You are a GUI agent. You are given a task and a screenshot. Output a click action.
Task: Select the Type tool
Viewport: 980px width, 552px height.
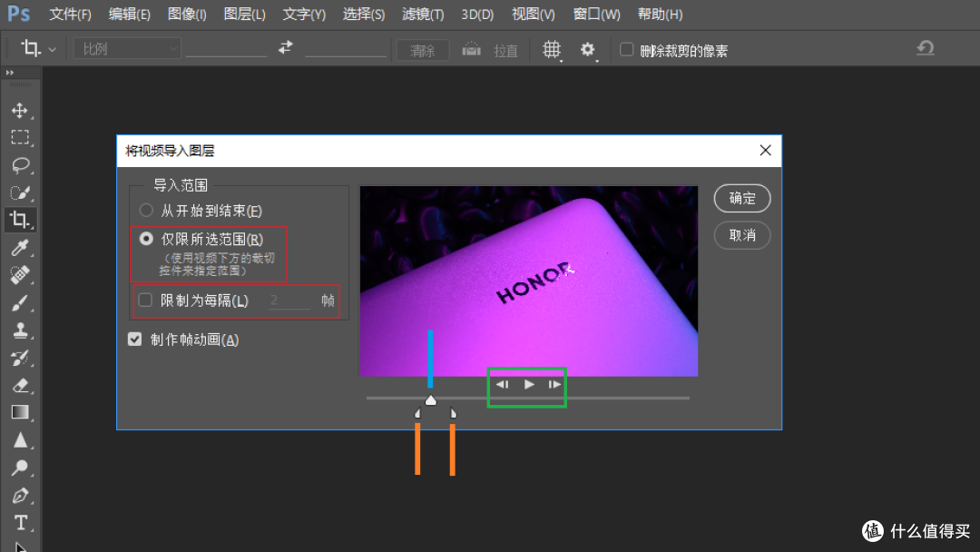[x=20, y=523]
